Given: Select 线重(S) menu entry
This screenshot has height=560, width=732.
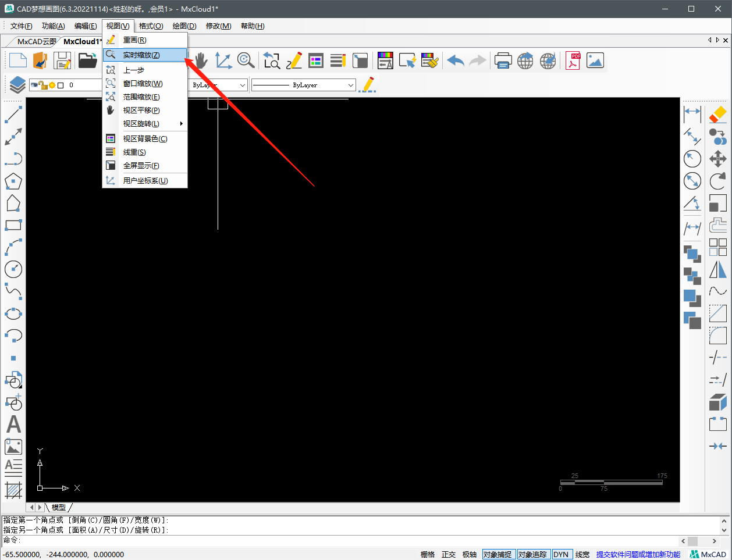Looking at the screenshot, I should tap(145, 152).
